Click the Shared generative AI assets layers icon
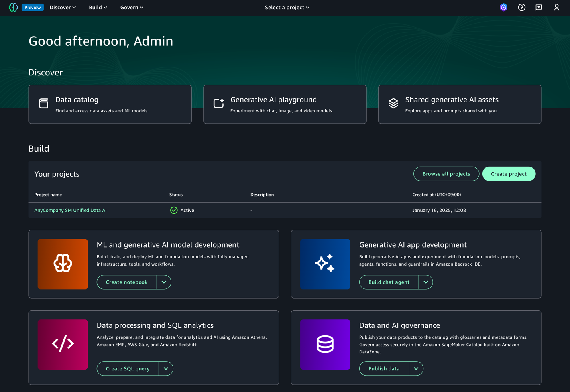The width and height of the screenshot is (570, 392). [393, 103]
